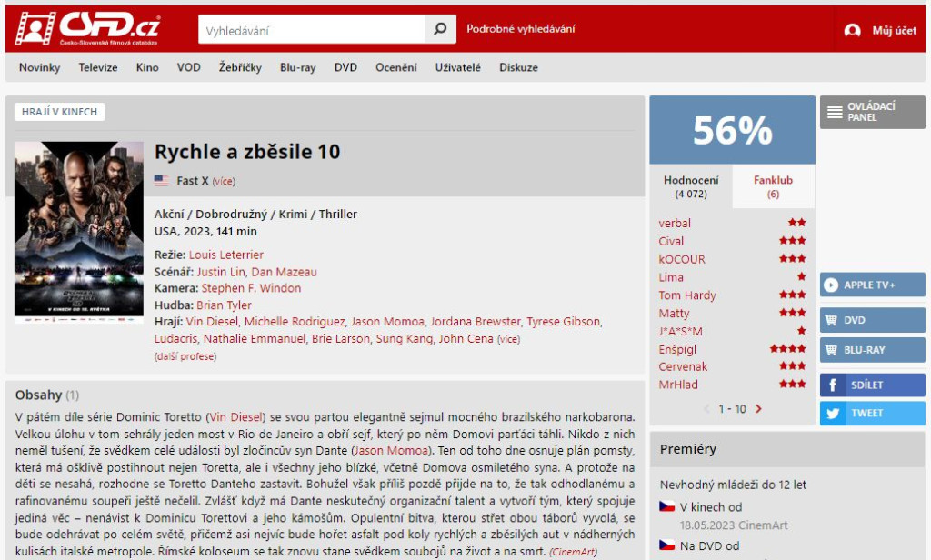Image resolution: width=931 pixels, height=560 pixels.
Task: Click the CSFD.cz logo
Action: pyautogui.click(x=87, y=28)
